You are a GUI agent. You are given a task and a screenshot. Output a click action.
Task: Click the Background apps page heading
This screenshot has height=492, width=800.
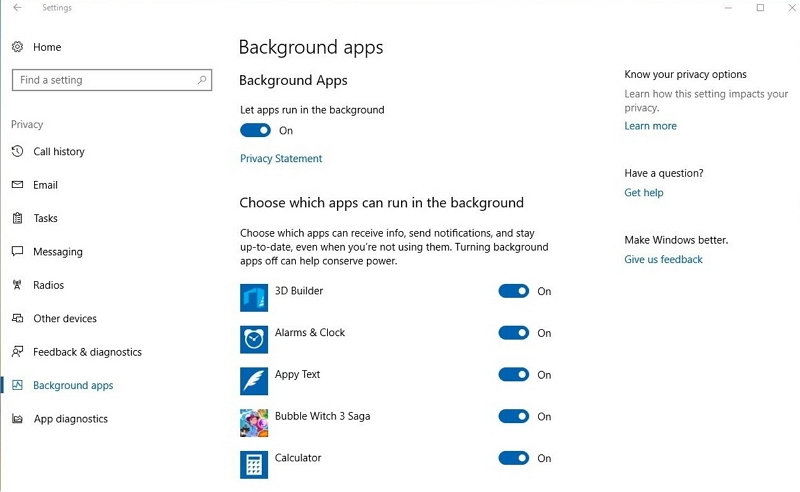point(311,47)
